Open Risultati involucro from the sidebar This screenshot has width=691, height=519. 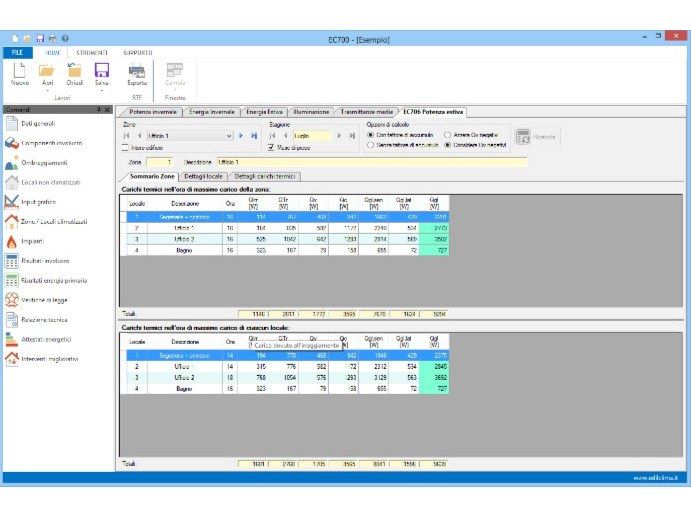37,261
